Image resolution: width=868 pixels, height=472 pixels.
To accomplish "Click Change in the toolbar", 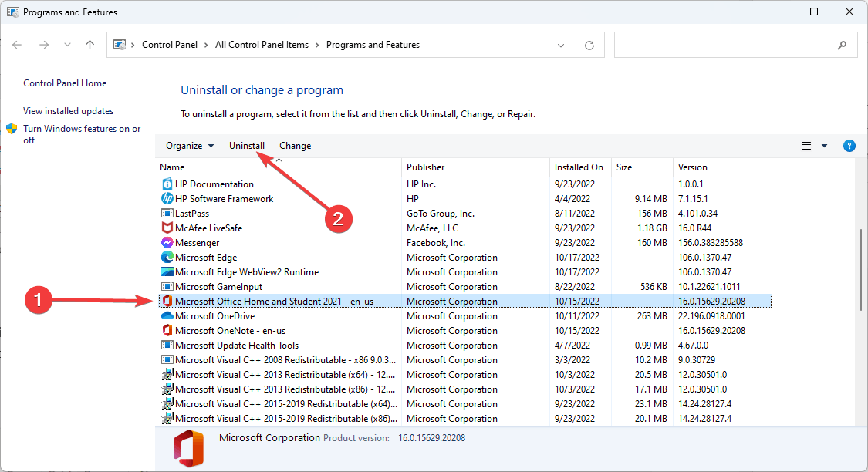I will pos(295,146).
